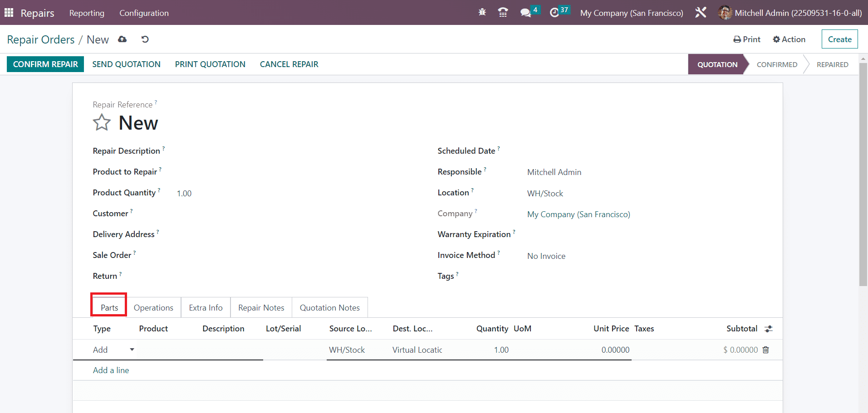Open Responsible field Mitchell Admin

click(644, 172)
